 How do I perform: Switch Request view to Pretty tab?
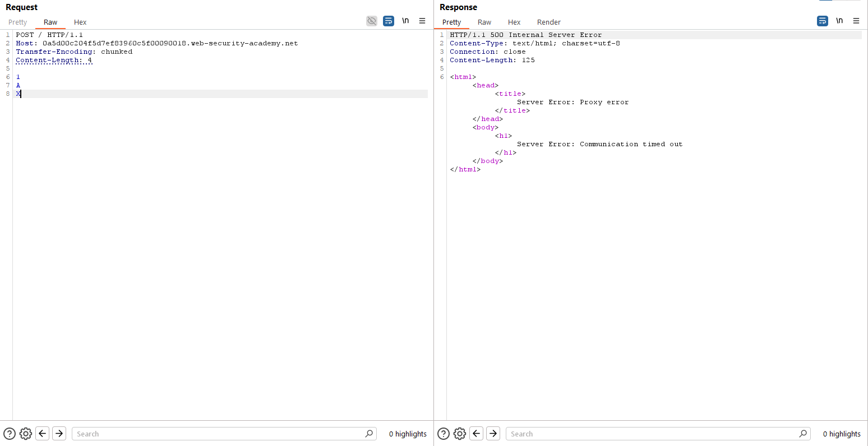pyautogui.click(x=18, y=22)
